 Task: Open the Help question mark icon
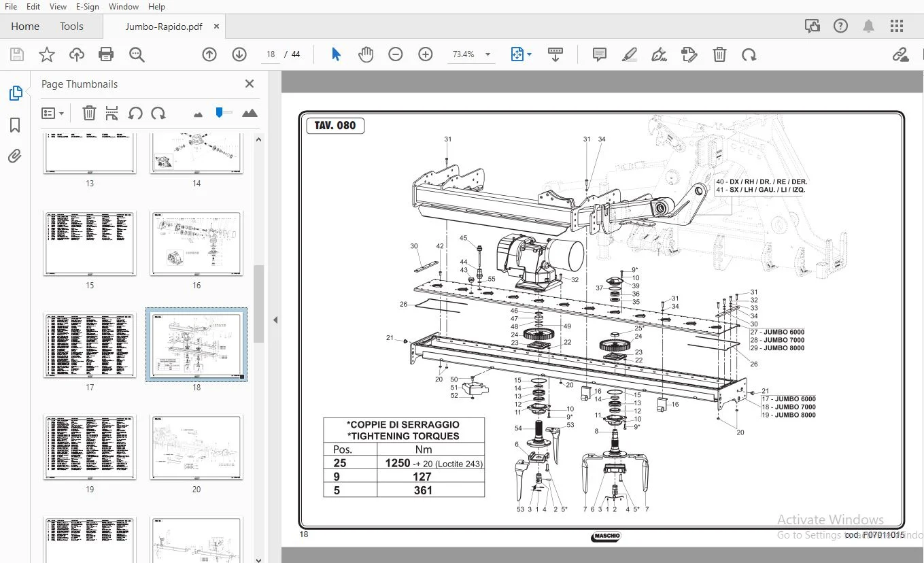(x=841, y=27)
